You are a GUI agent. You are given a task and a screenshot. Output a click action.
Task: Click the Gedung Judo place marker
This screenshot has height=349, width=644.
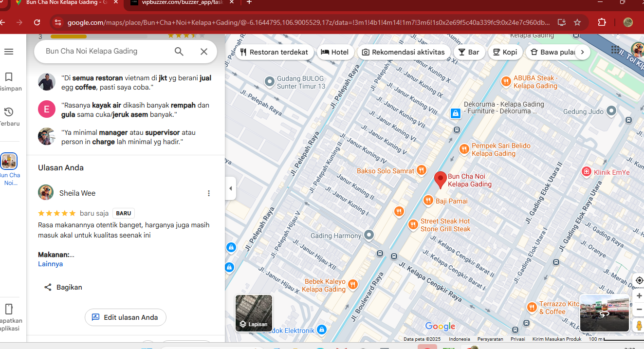(x=612, y=111)
